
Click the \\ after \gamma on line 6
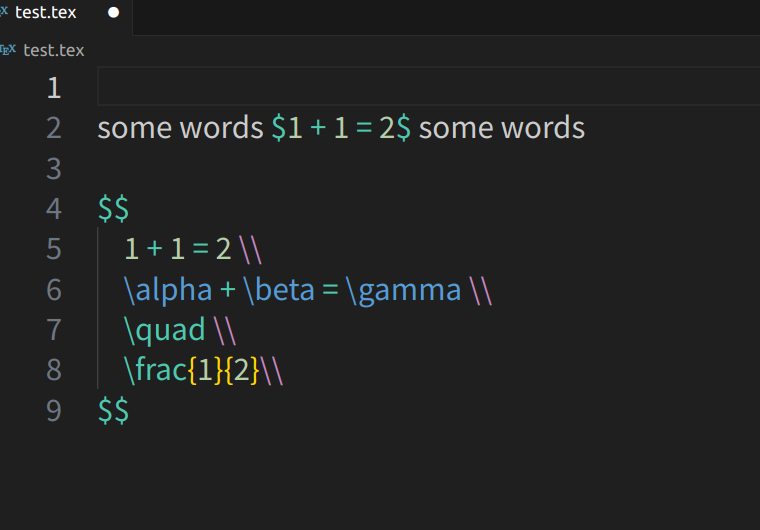pos(481,290)
